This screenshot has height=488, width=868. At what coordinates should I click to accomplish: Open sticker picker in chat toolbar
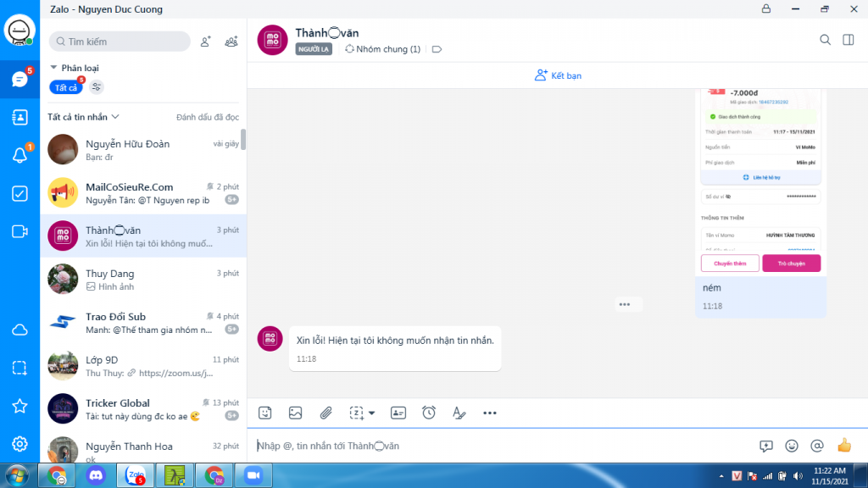coord(264,413)
